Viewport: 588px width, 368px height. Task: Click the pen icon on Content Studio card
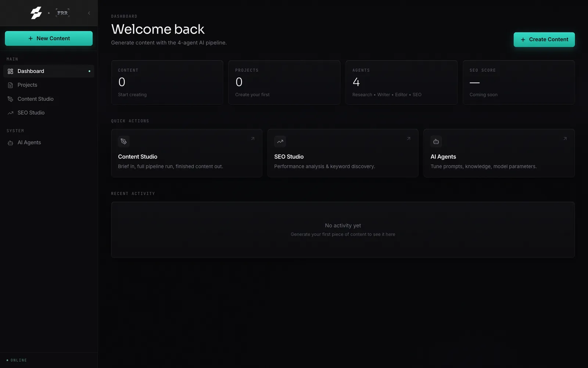tap(124, 141)
